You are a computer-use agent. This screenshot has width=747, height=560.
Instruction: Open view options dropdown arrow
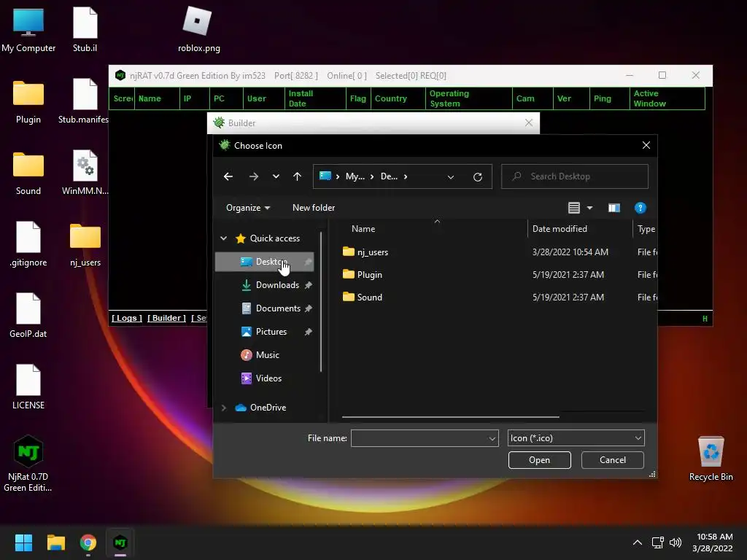589,208
